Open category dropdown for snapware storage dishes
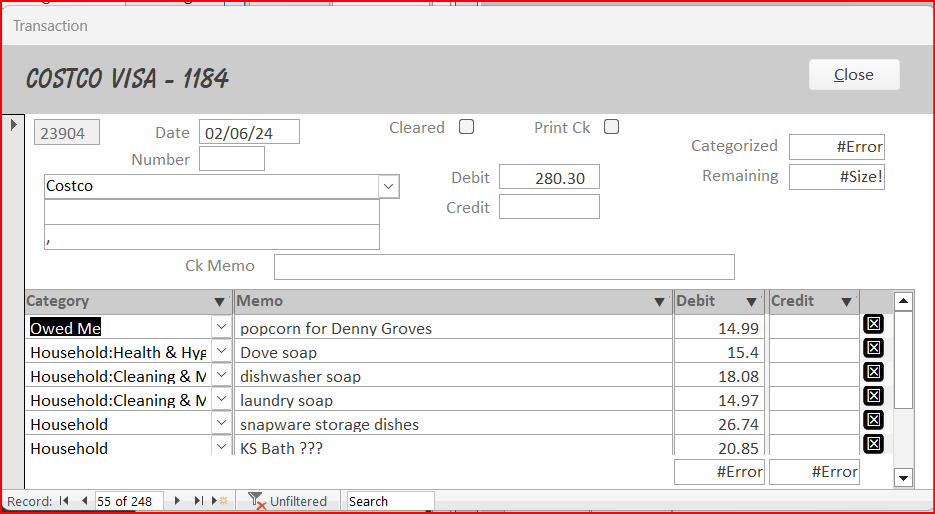This screenshot has height=514, width=935. click(x=221, y=422)
